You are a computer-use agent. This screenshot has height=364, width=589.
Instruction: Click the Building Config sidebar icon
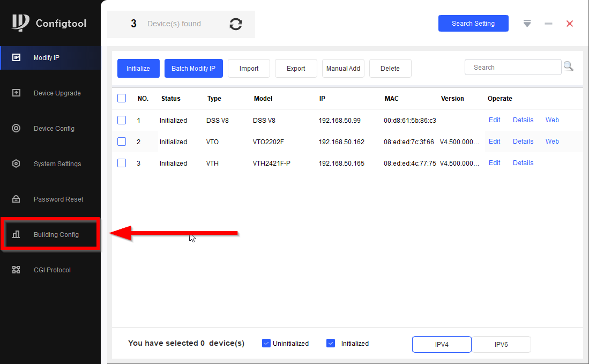point(16,234)
